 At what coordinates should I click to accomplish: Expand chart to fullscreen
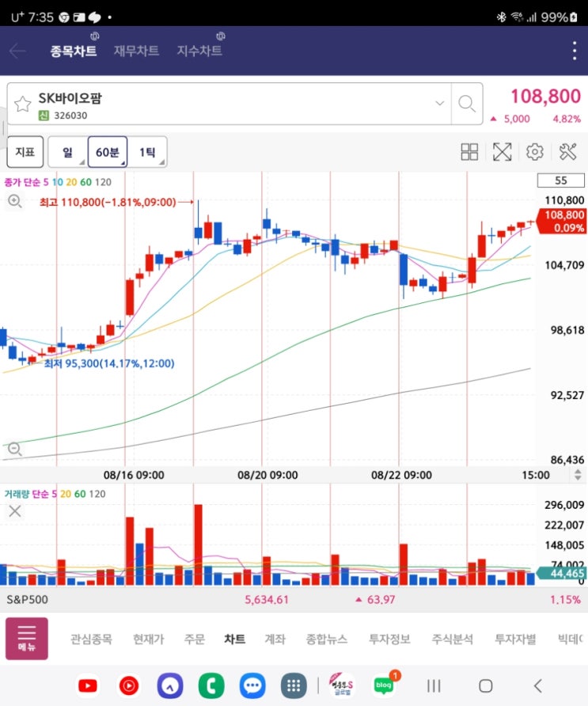[502, 152]
